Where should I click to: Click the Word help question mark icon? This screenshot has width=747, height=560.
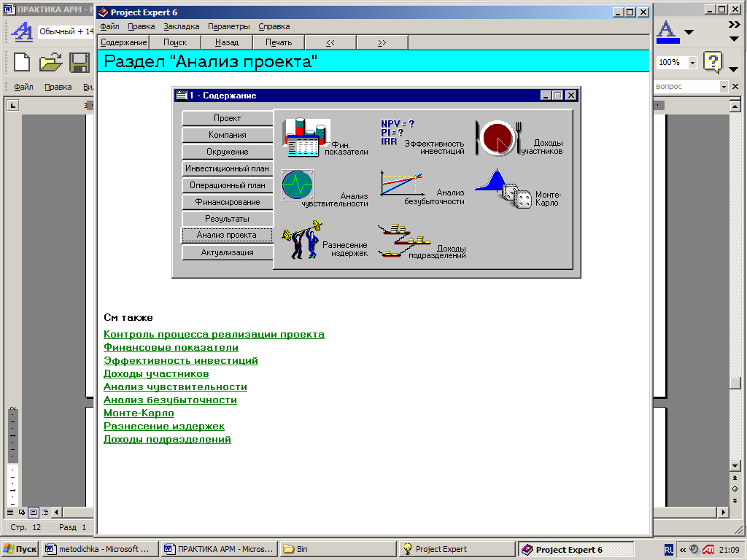(x=713, y=63)
